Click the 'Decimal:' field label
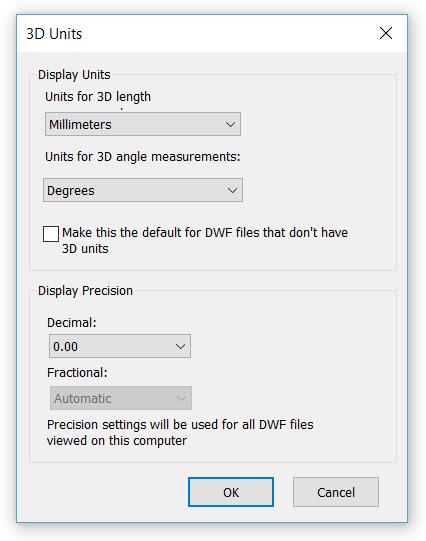This screenshot has width=426, height=541. (72, 323)
